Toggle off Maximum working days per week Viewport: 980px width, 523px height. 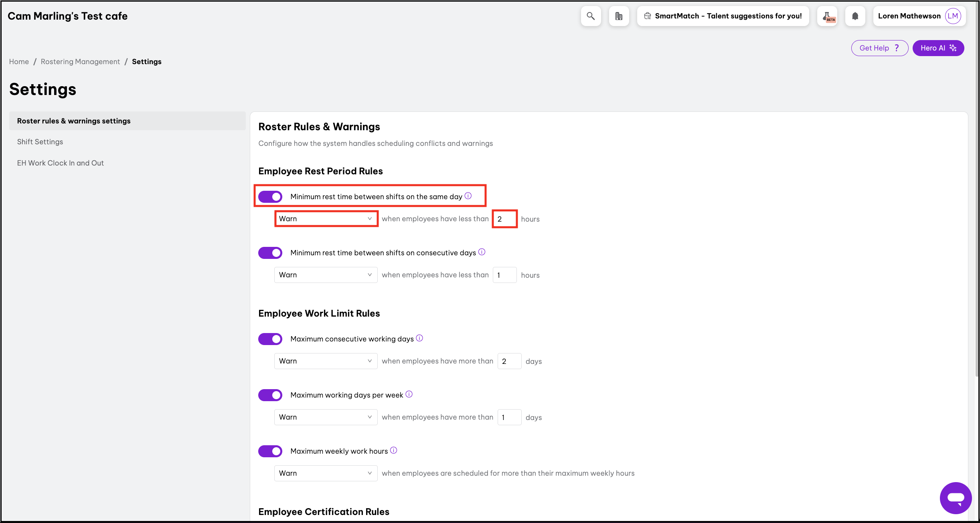[270, 395]
